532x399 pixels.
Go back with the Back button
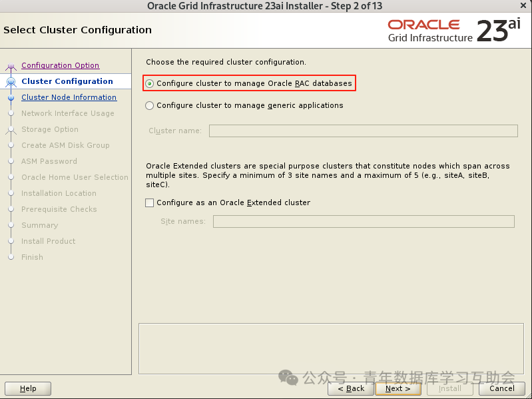click(351, 388)
